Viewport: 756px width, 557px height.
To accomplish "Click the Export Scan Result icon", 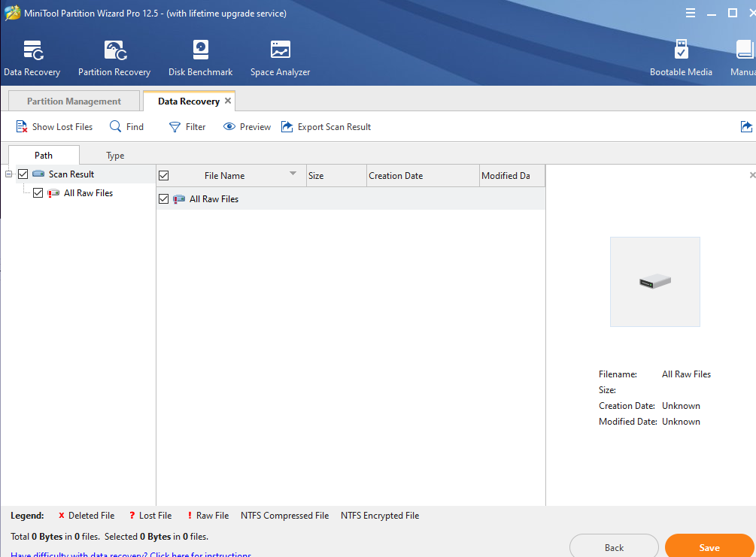I will [x=287, y=126].
